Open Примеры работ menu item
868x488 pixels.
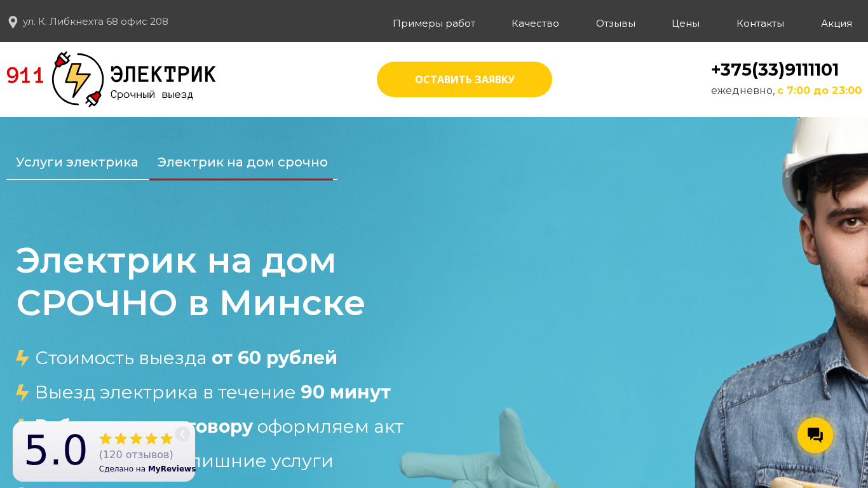point(434,24)
